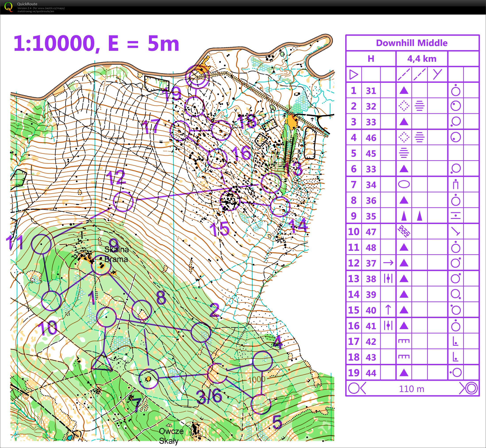This screenshot has width=486, height=448.
Task: Click the 4,4 km course length cell
Action: (422, 59)
